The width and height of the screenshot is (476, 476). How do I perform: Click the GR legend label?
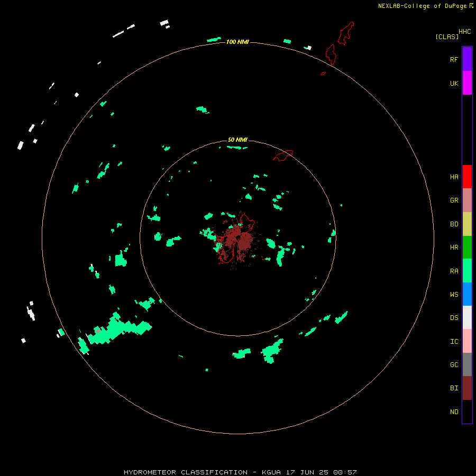click(x=454, y=200)
